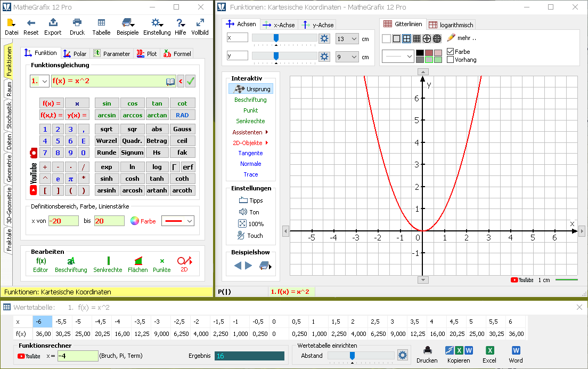
Task: Toggle the Farbe checkbox
Action: click(x=451, y=51)
